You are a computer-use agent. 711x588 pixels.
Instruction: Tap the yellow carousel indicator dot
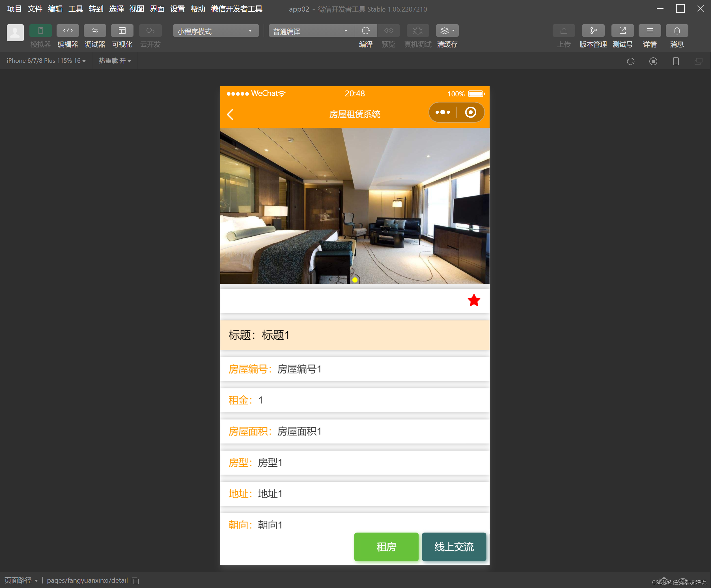click(355, 280)
